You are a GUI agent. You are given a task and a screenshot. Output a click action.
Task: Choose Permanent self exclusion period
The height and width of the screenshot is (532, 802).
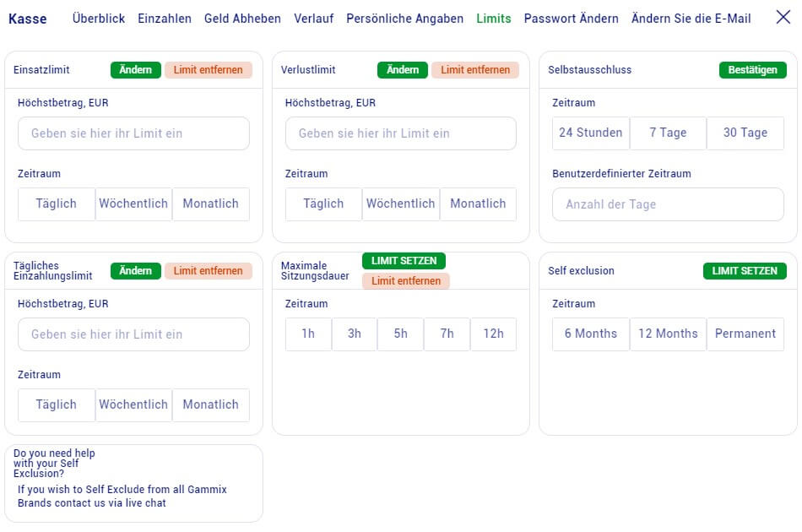(745, 334)
